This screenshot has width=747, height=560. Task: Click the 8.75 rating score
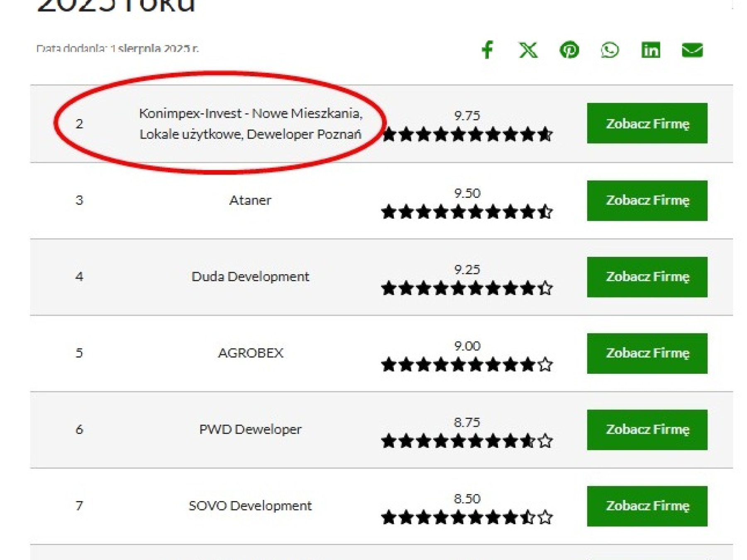pos(467,422)
